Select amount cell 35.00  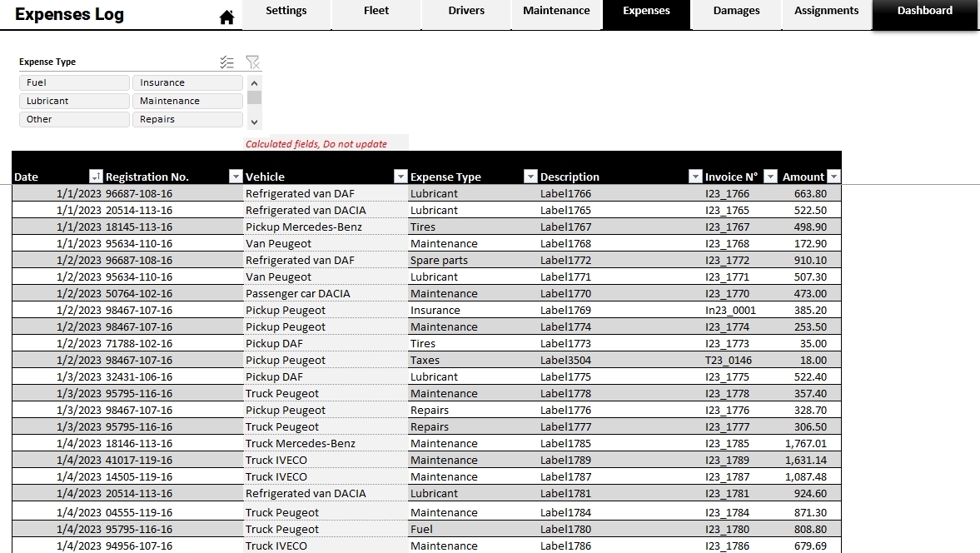(810, 343)
